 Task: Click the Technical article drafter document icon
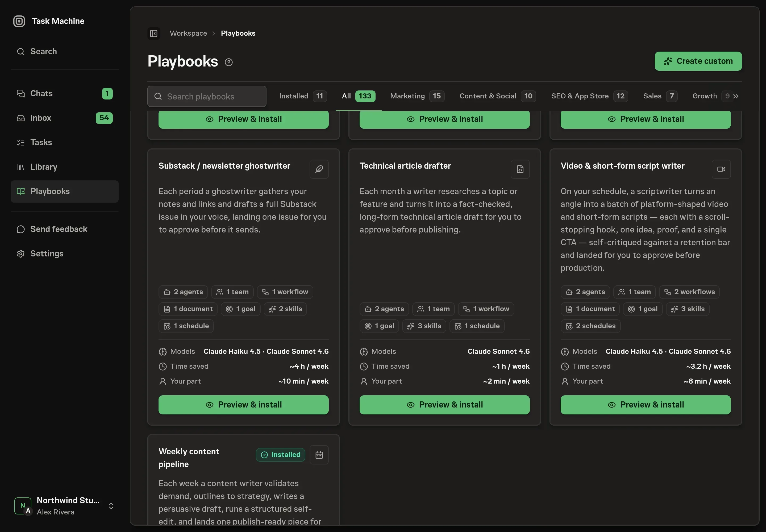point(520,169)
